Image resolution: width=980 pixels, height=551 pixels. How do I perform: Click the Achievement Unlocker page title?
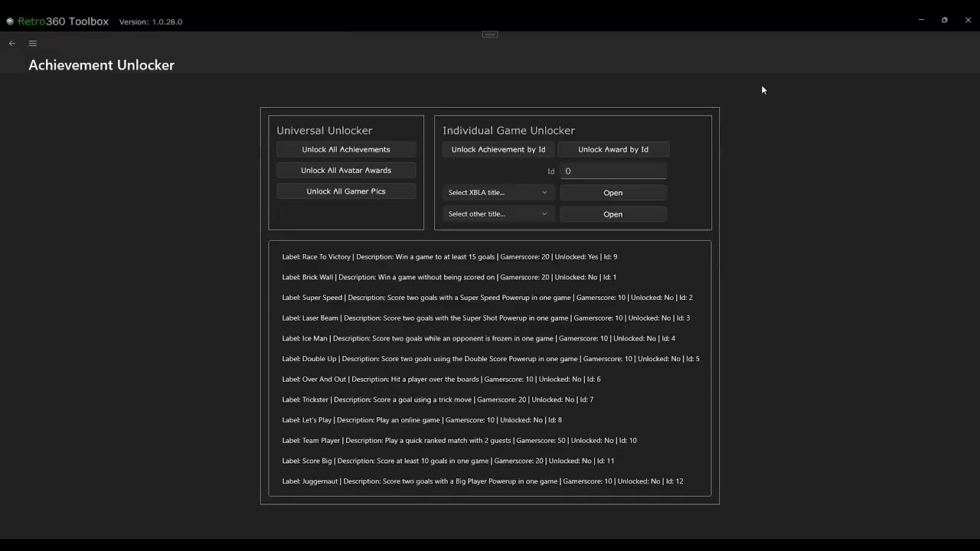[102, 65]
